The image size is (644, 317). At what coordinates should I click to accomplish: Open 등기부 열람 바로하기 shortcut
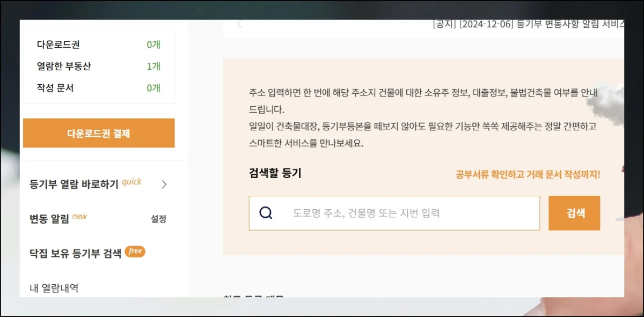75,184
